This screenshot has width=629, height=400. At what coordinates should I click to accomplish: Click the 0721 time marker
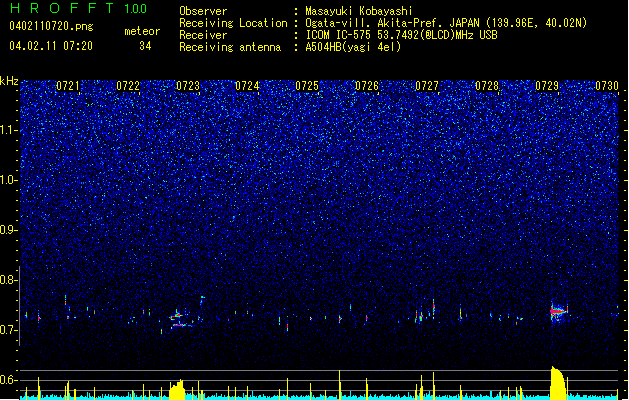[x=67, y=86]
